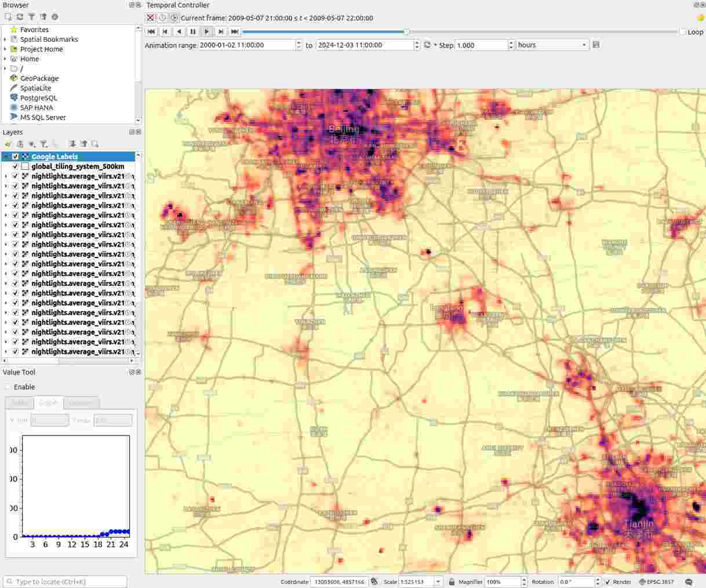Set animation range to full layer extent
Viewport: 706px width, 588px height.
tap(427, 45)
